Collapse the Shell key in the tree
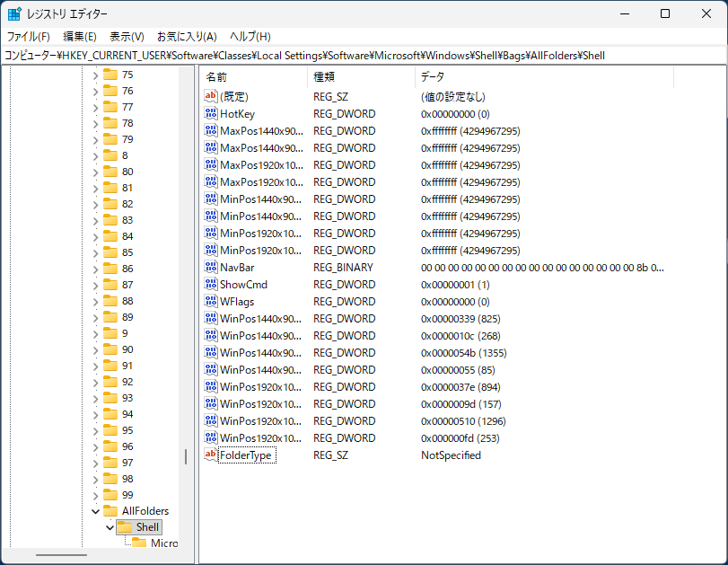This screenshot has width=728, height=565. pyautogui.click(x=110, y=527)
